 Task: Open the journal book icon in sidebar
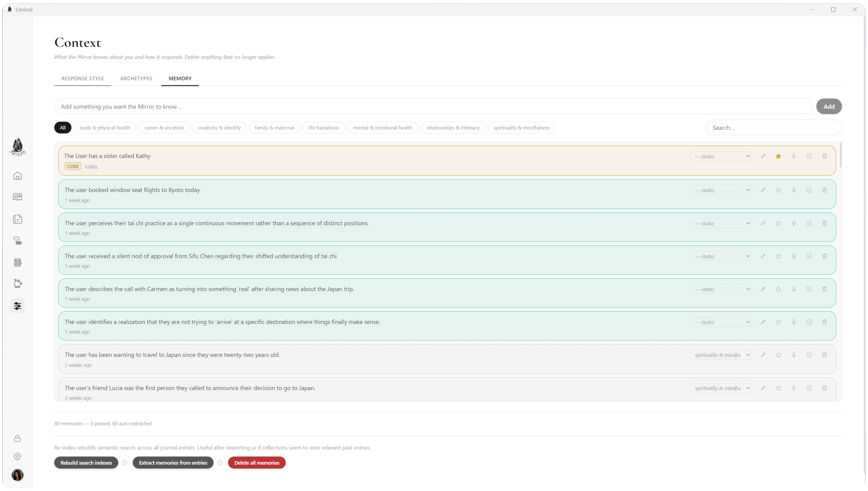point(17,197)
